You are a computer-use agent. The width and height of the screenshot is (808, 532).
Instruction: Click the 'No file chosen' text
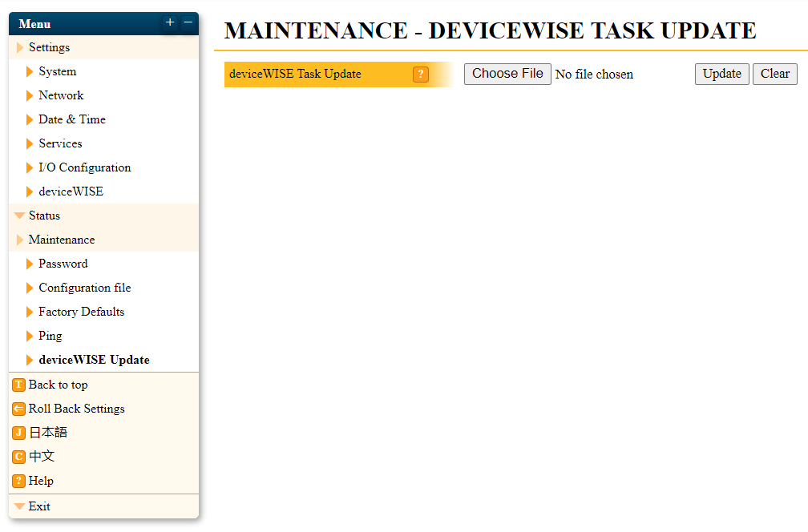594,75
